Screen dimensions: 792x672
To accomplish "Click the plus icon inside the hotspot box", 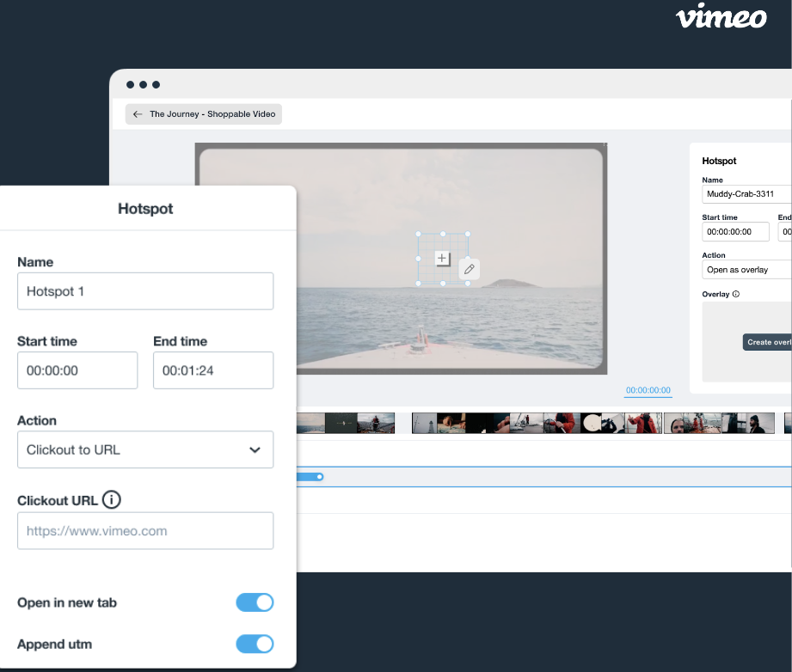I will click(442, 259).
